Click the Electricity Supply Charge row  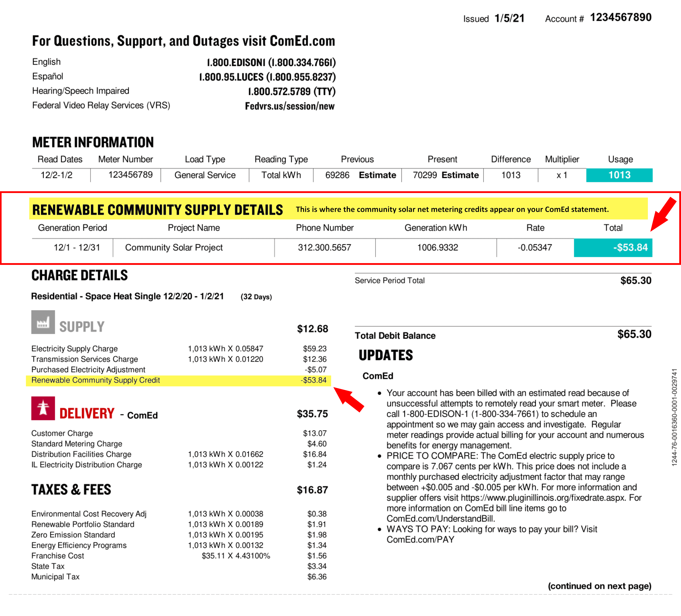[x=179, y=348]
